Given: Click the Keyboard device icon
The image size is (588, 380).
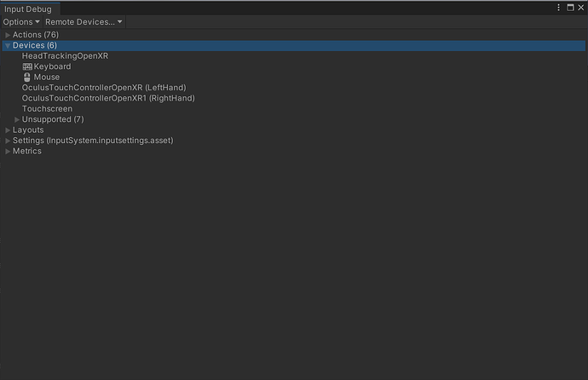Looking at the screenshot, I should click(x=27, y=66).
